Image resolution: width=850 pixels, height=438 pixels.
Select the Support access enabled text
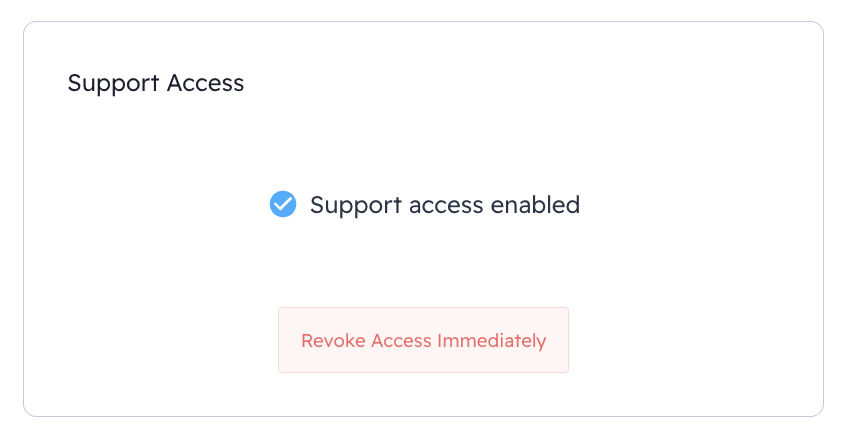coord(444,205)
